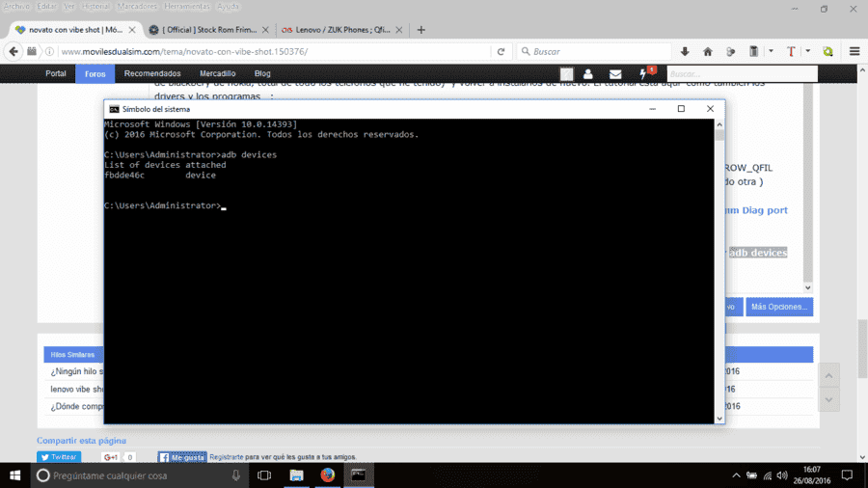868x488 pixels.
Task: Switch to Stock Rom Firmware tab
Action: pos(208,30)
